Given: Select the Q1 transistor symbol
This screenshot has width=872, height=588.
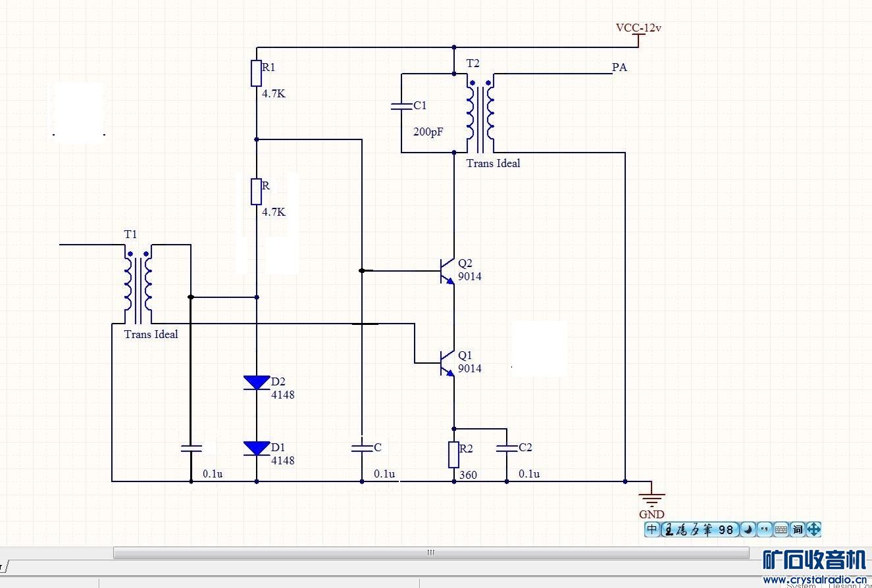Looking at the screenshot, I should pos(447,362).
